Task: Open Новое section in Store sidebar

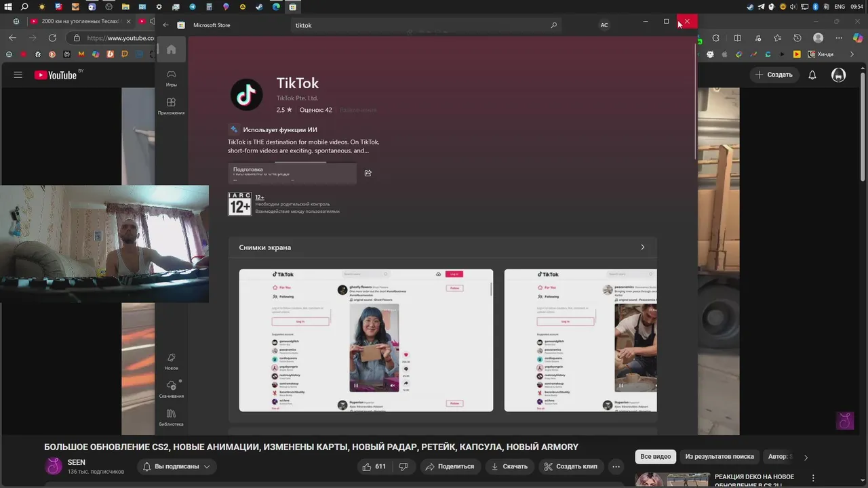Action: pyautogui.click(x=171, y=361)
